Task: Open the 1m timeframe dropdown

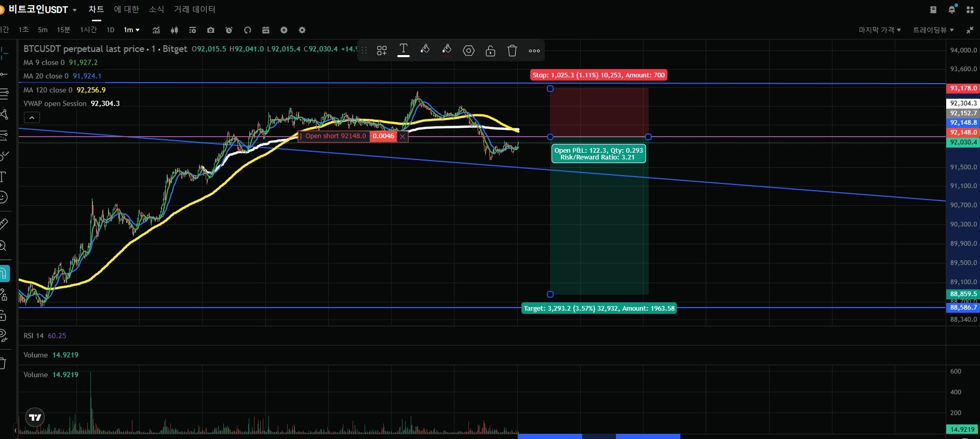Action: [x=131, y=30]
